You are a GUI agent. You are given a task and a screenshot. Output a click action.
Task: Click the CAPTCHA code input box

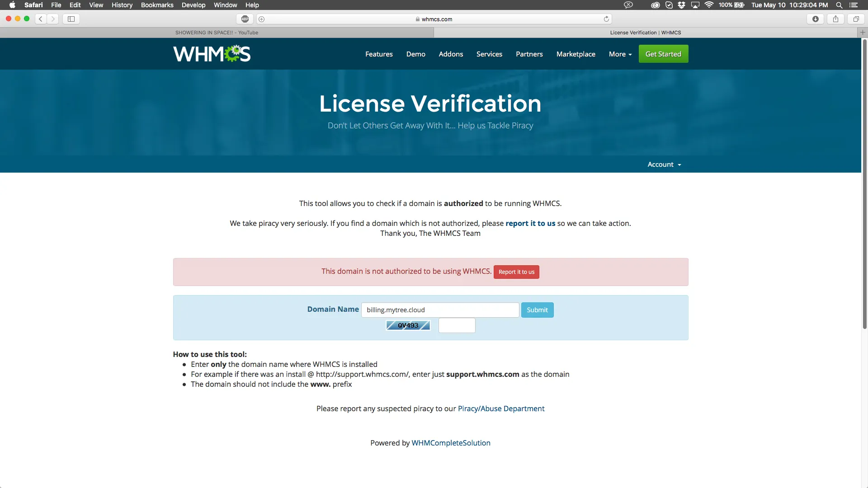457,325
